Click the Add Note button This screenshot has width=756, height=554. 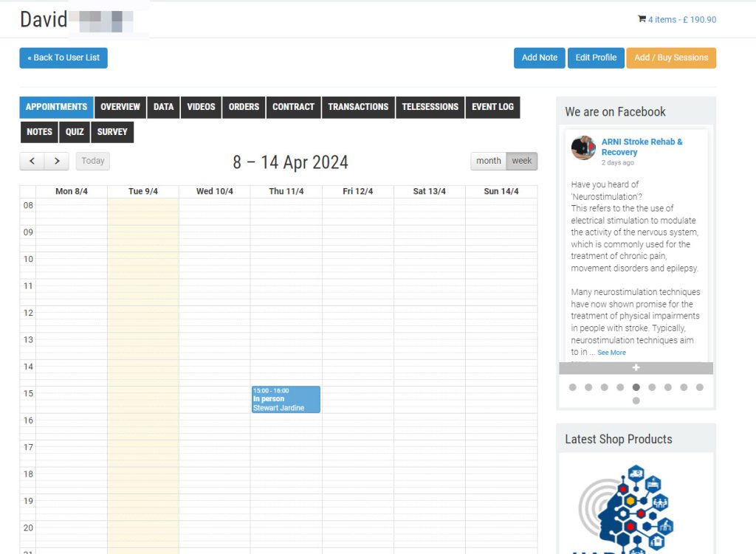(x=539, y=58)
